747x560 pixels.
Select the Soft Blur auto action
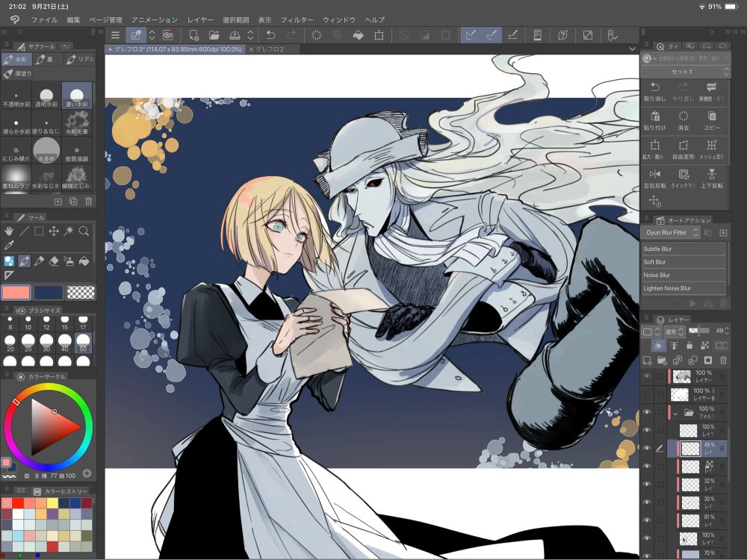[684, 262]
